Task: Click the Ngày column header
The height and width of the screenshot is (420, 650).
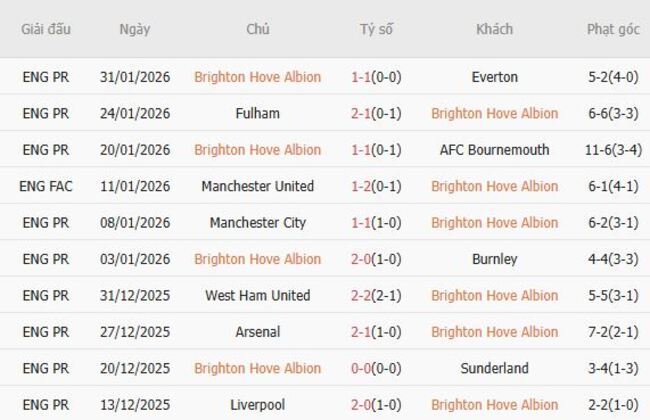Action: click(134, 29)
